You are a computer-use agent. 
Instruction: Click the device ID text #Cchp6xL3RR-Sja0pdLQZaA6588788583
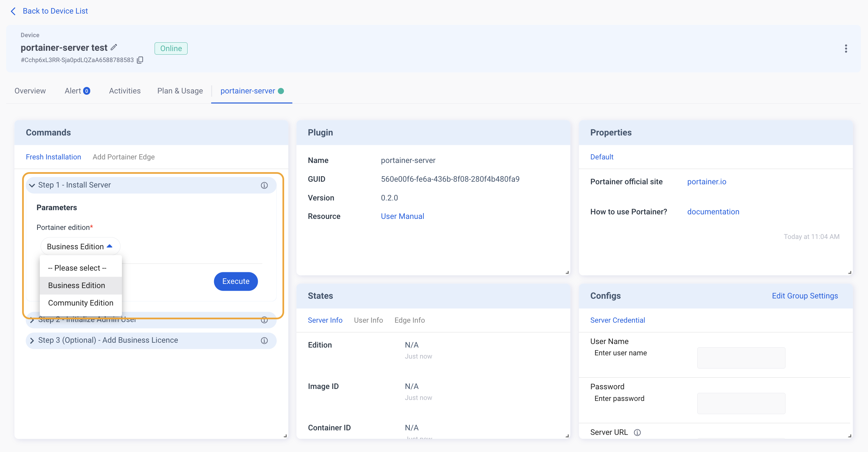click(77, 60)
